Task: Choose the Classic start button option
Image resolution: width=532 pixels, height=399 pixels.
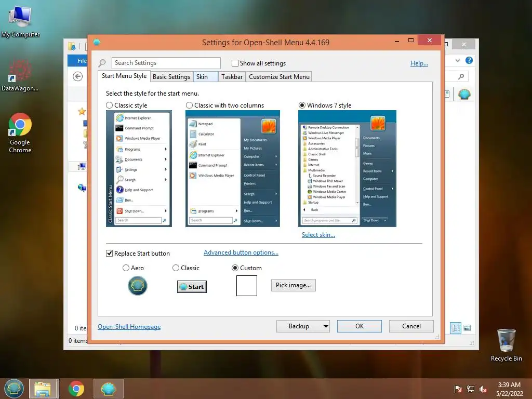Action: point(176,268)
